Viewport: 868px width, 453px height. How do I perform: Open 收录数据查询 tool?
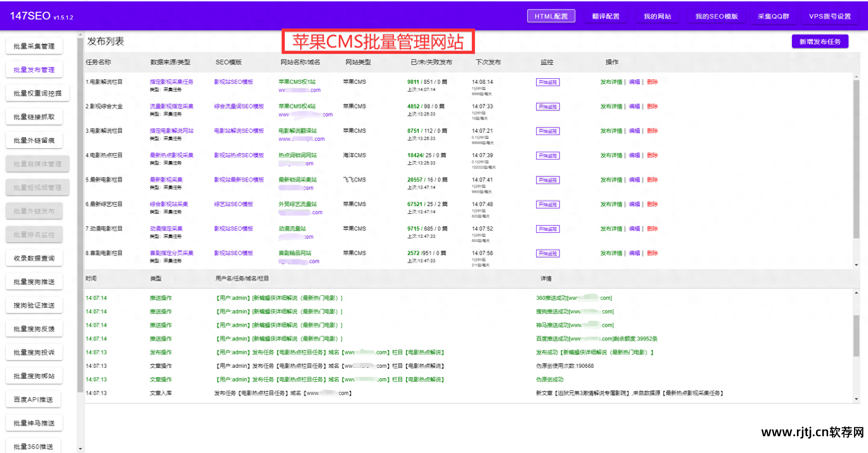(x=34, y=258)
